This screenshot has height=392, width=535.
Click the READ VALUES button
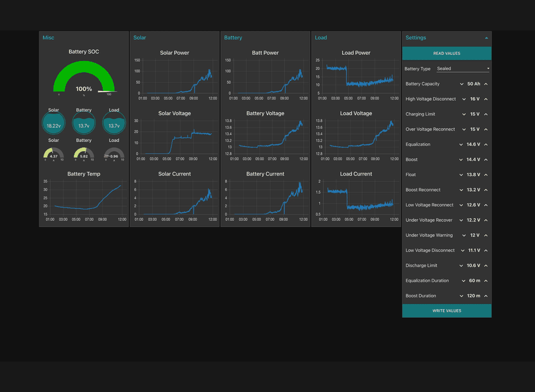coord(447,54)
